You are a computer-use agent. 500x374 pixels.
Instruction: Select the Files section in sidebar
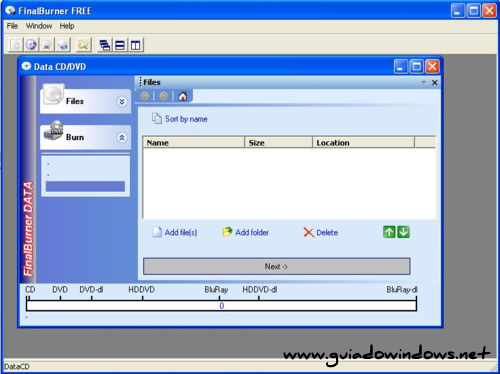click(85, 101)
